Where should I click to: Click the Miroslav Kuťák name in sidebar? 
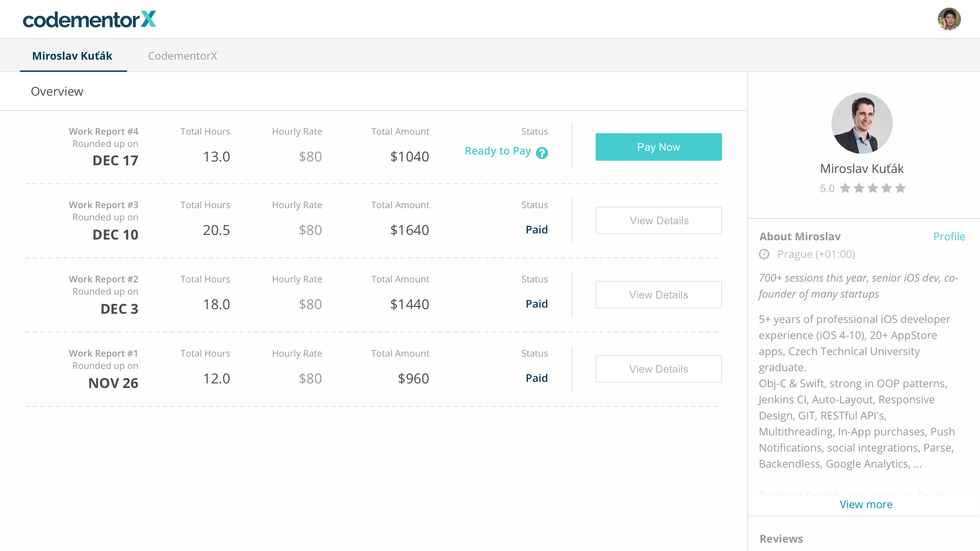[862, 169]
